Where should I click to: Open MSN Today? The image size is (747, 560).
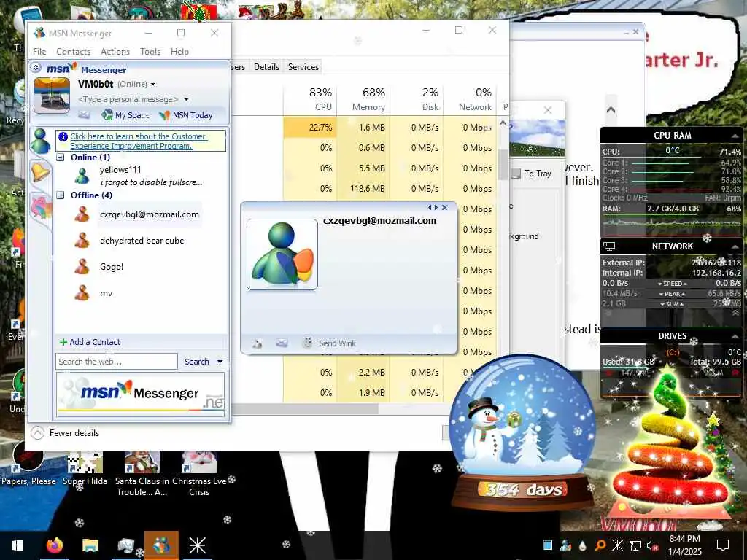point(186,114)
